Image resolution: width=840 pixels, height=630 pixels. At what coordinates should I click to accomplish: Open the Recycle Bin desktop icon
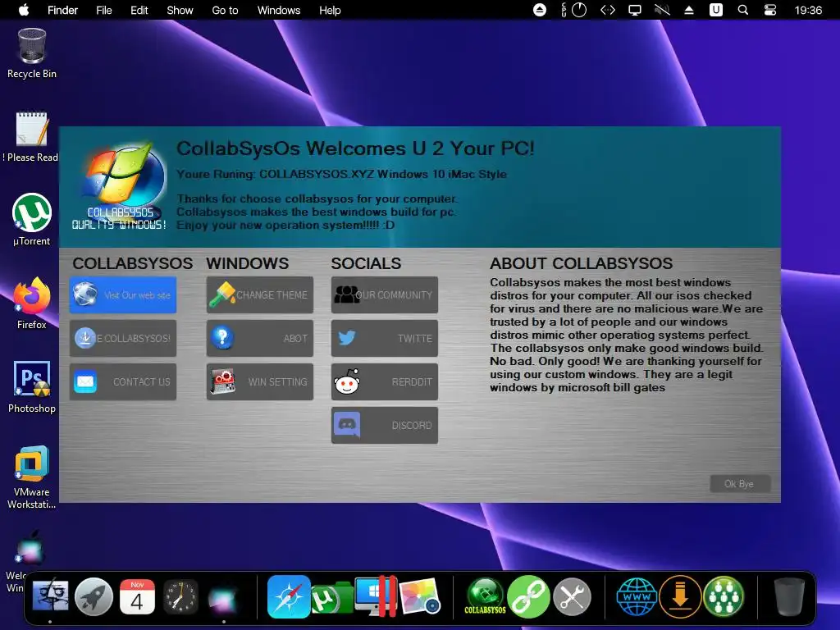(x=32, y=53)
